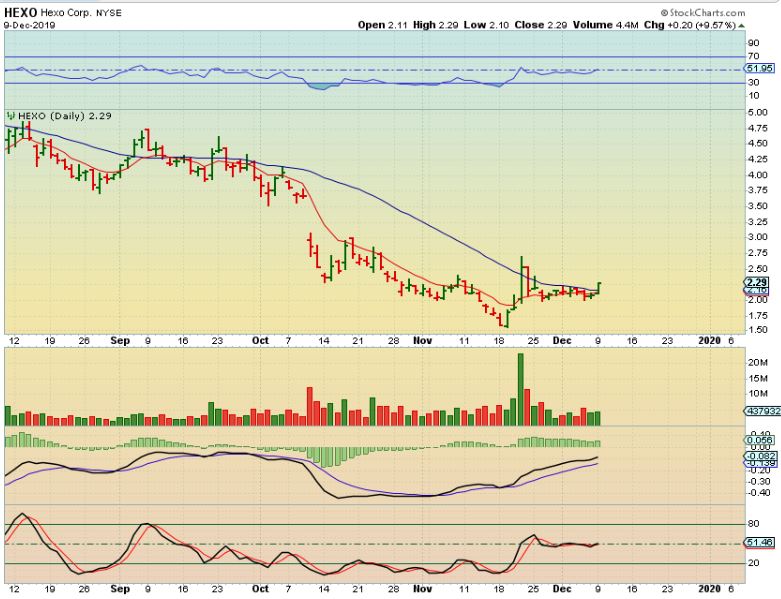Image resolution: width=781 pixels, height=599 pixels.
Task: Click the 2.50 price axis label
Action: [x=758, y=269]
